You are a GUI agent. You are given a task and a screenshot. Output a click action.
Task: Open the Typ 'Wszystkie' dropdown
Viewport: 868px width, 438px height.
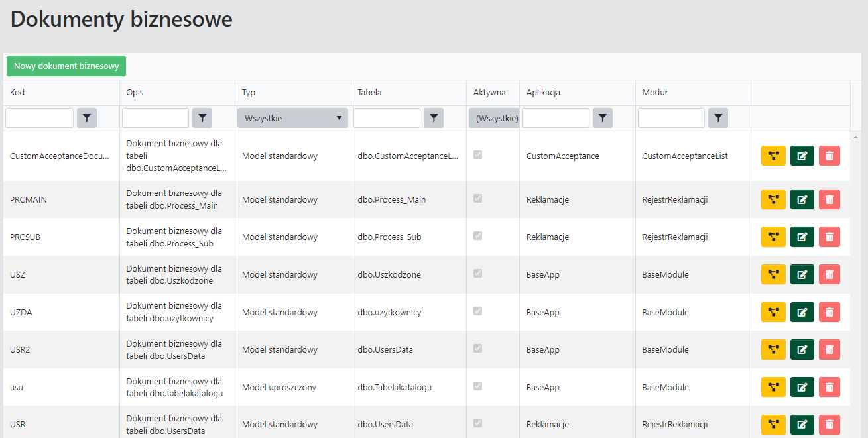[x=292, y=118]
